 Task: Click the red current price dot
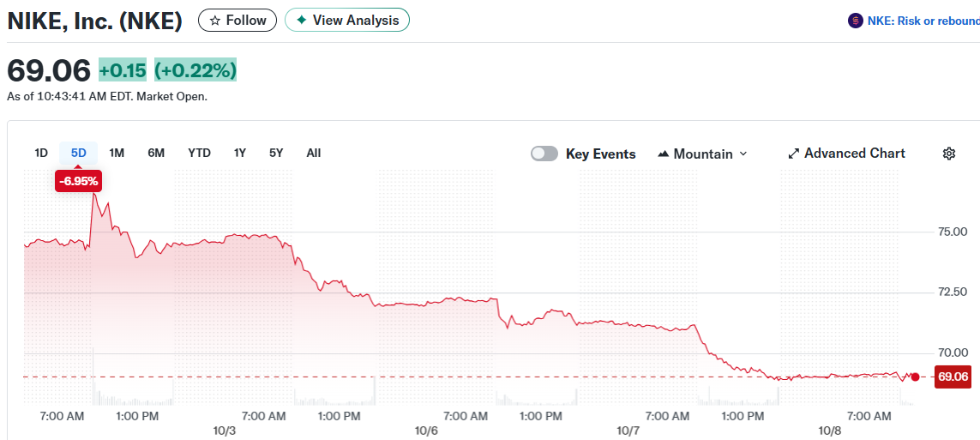tap(916, 377)
